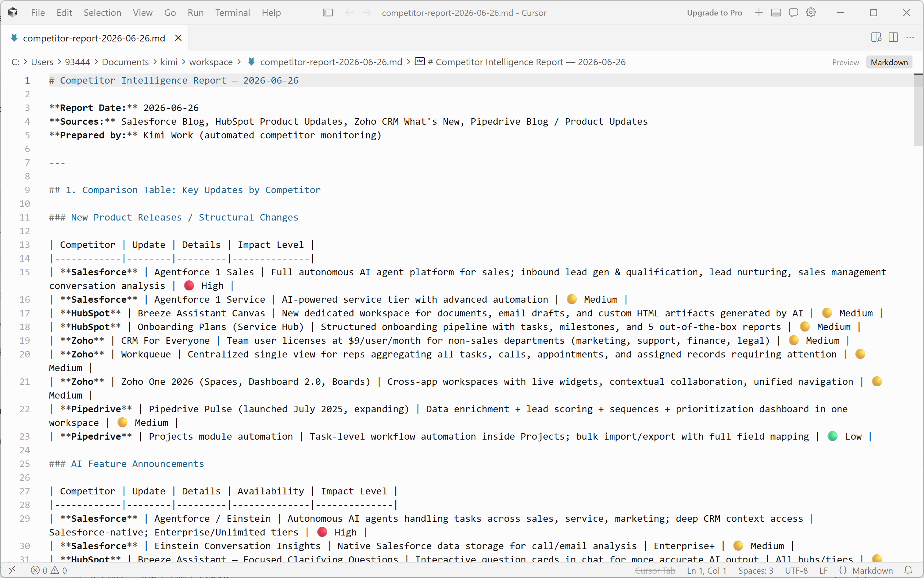Switch editor to Markdown mode
The height and width of the screenshot is (578, 924).
pyautogui.click(x=889, y=62)
